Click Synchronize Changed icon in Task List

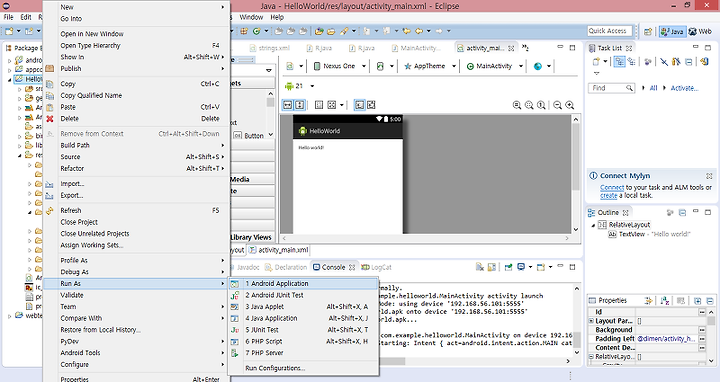tap(704, 62)
